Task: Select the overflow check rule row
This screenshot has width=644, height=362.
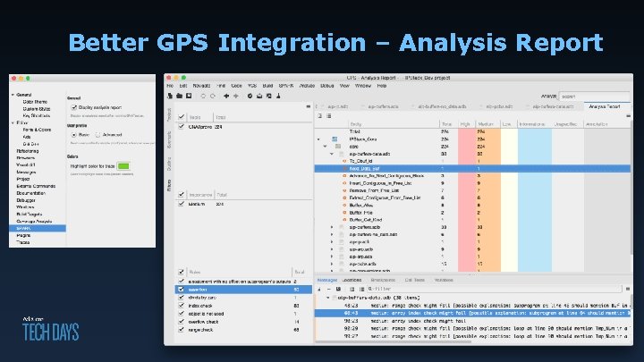Action: click(x=243, y=322)
